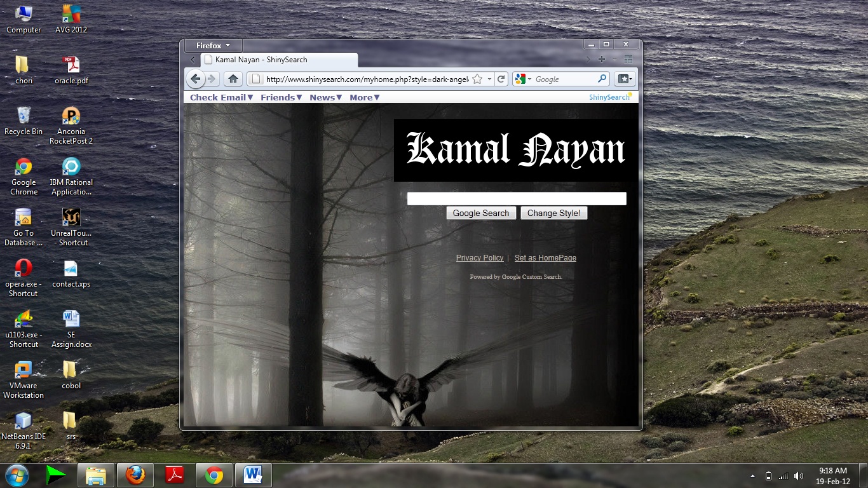The width and height of the screenshot is (868, 488).
Task: Open the Windows Start menu orb
Action: [17, 475]
